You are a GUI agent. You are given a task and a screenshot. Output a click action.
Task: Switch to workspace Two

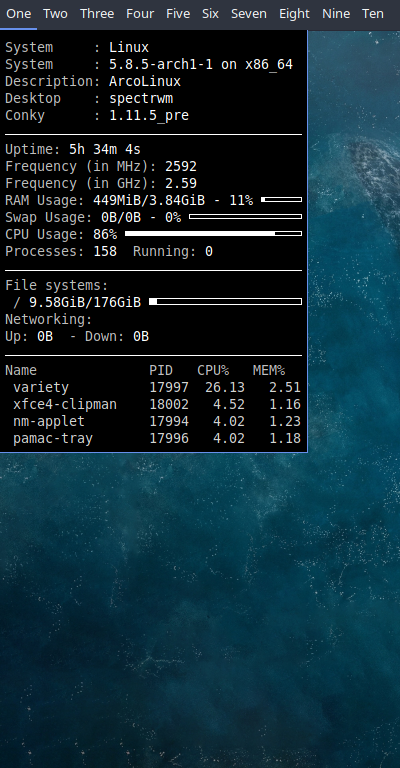pos(55,14)
